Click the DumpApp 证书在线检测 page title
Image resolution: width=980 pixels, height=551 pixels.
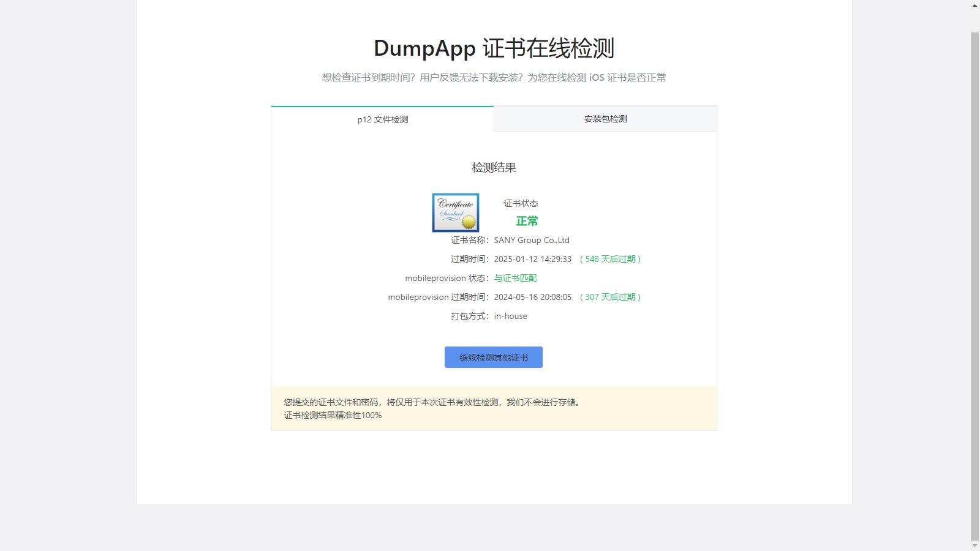click(494, 48)
